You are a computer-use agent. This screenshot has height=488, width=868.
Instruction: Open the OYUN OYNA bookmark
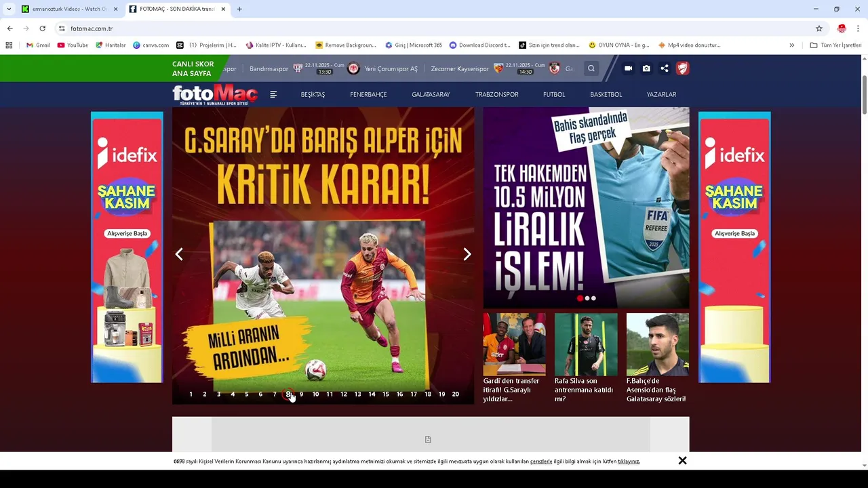tap(619, 45)
